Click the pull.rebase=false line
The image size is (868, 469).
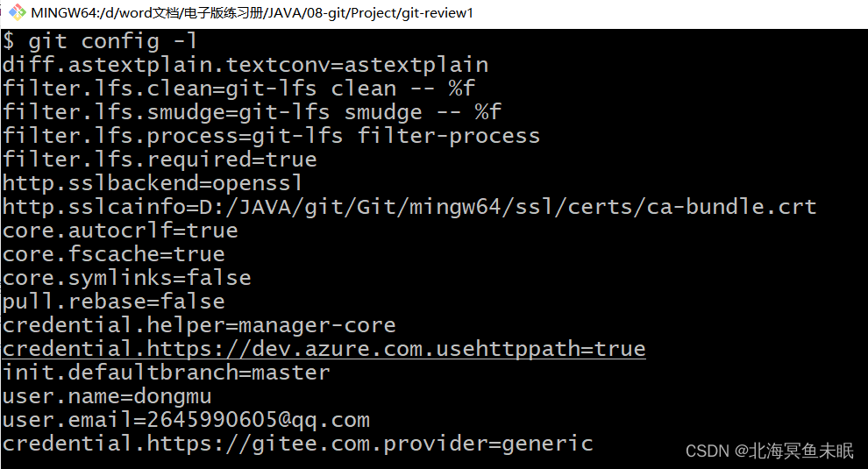[x=113, y=302]
